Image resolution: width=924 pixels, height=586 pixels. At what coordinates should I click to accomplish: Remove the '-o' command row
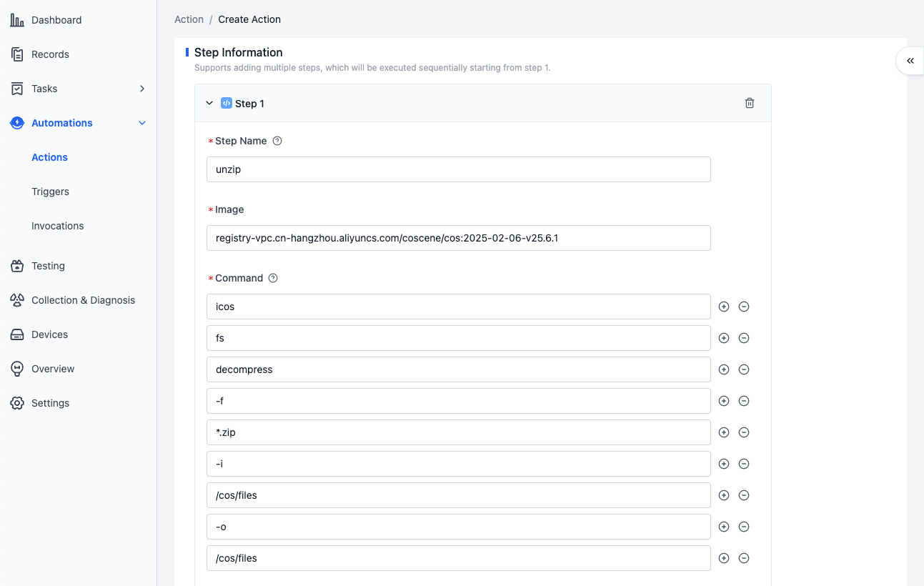[743, 527]
